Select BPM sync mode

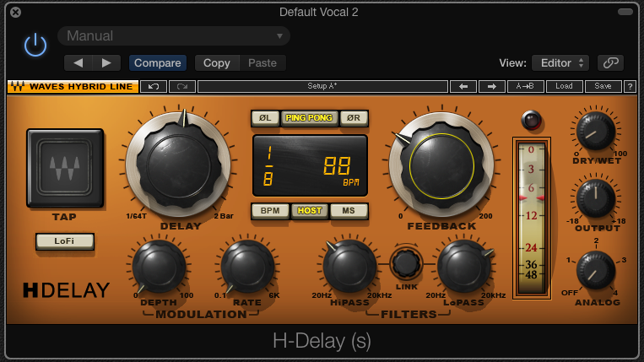pos(270,211)
